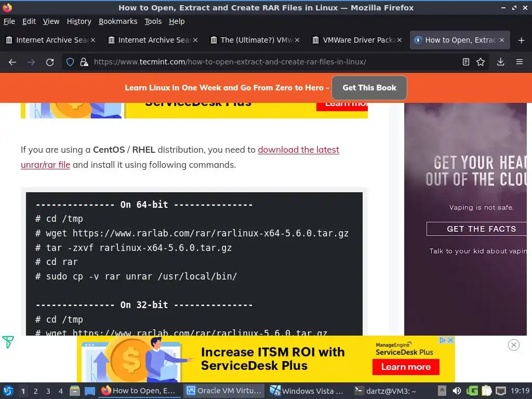Open the File menu
Screen dimensions: 532x399
(9, 21)
